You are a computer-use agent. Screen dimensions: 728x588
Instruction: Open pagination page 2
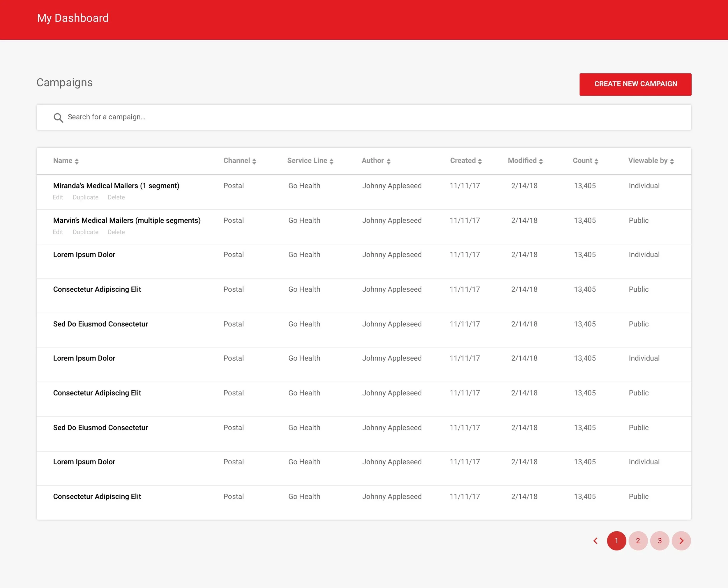pyautogui.click(x=638, y=541)
